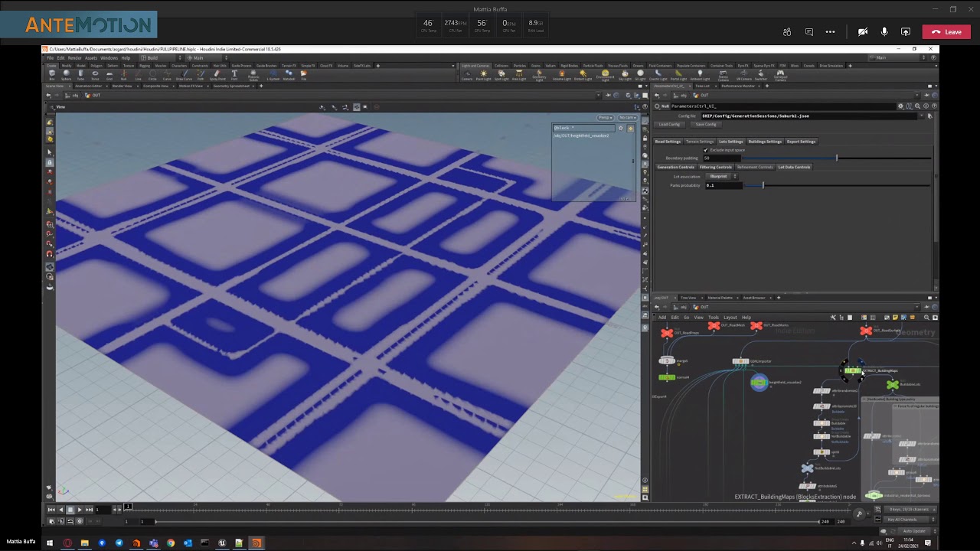Click the Parks probability slider handle

point(763,185)
